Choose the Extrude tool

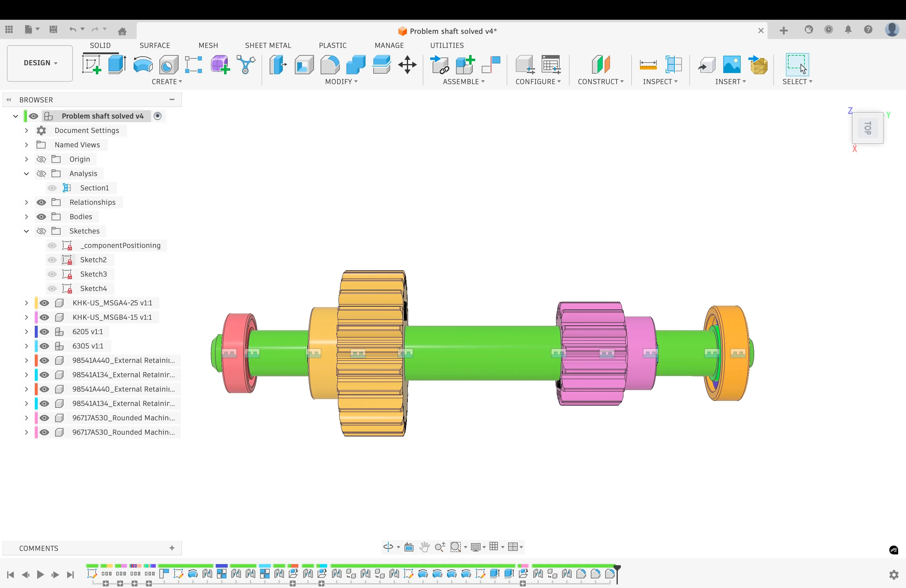tap(117, 65)
